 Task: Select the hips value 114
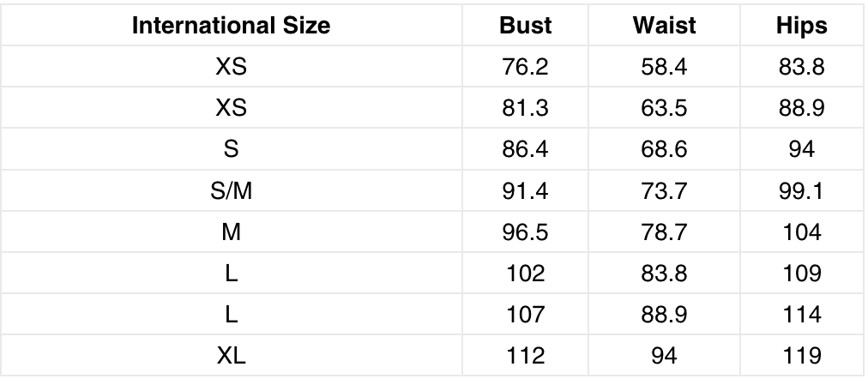tap(802, 315)
